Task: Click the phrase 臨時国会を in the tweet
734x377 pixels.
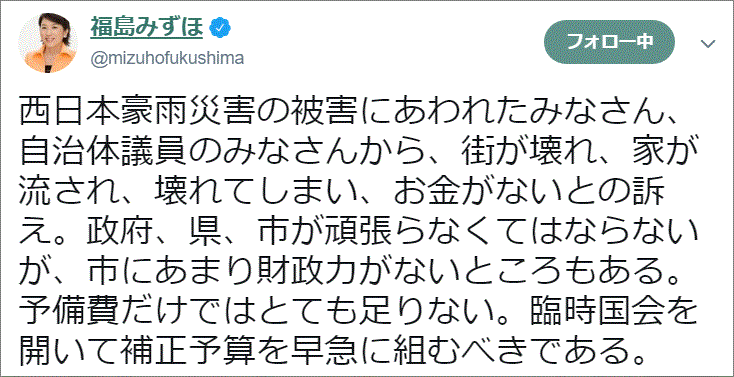Action: pos(612,313)
